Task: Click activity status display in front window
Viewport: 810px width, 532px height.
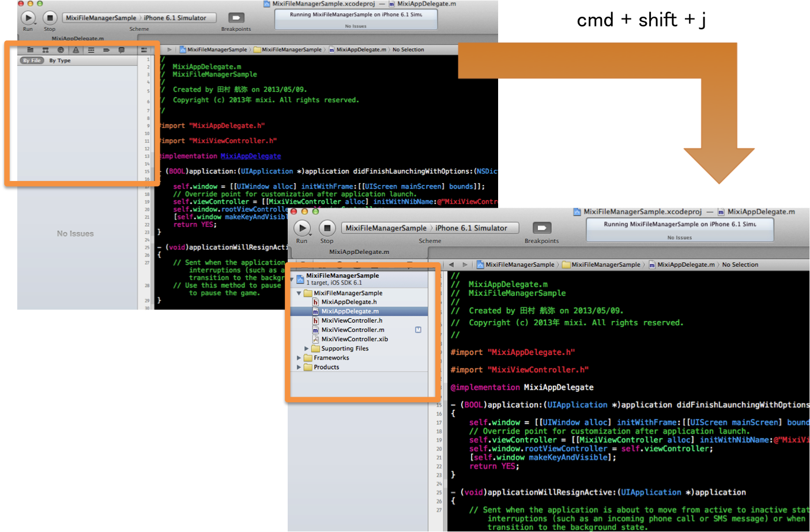Action: click(x=680, y=230)
